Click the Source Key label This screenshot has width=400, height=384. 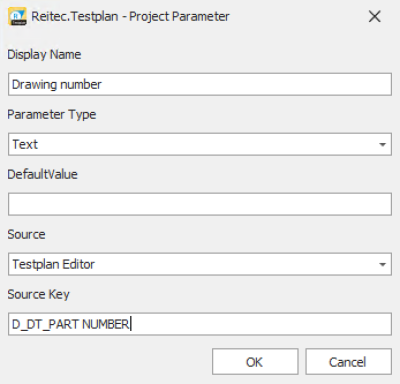click(x=38, y=294)
